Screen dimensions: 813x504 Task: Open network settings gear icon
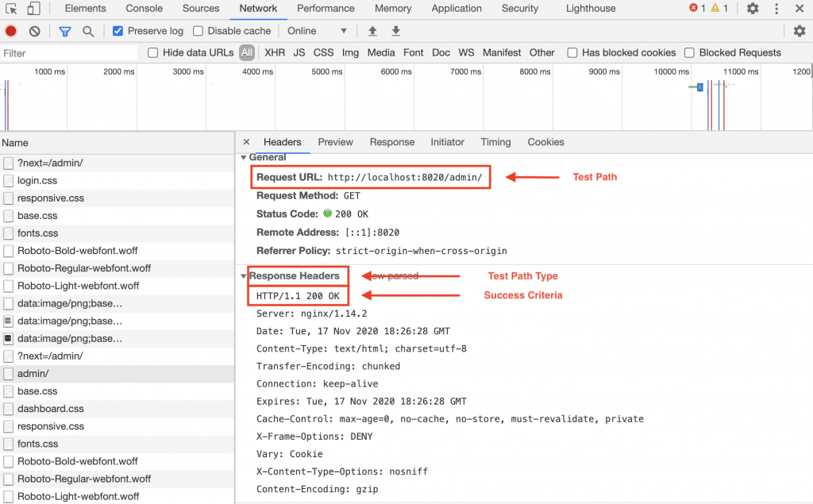pyautogui.click(x=800, y=31)
